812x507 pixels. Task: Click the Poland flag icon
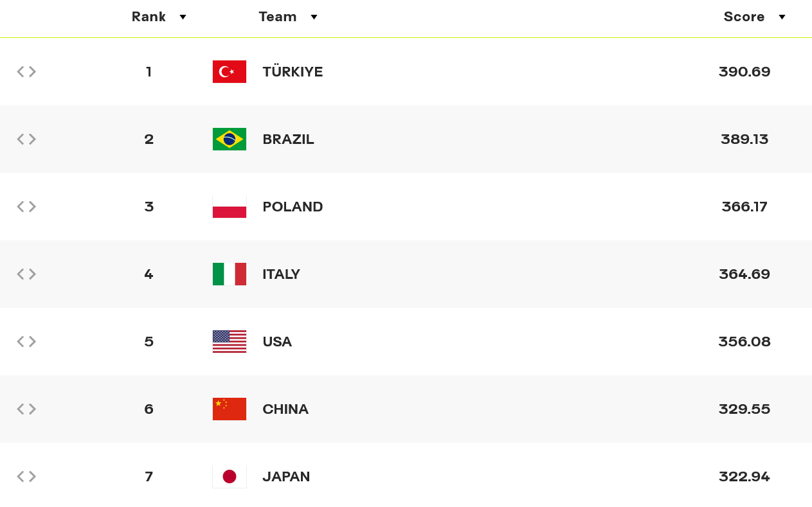(230, 206)
